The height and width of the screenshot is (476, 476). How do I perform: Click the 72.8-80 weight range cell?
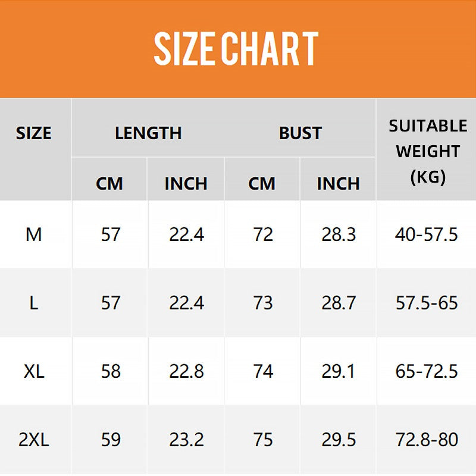[x=427, y=440]
